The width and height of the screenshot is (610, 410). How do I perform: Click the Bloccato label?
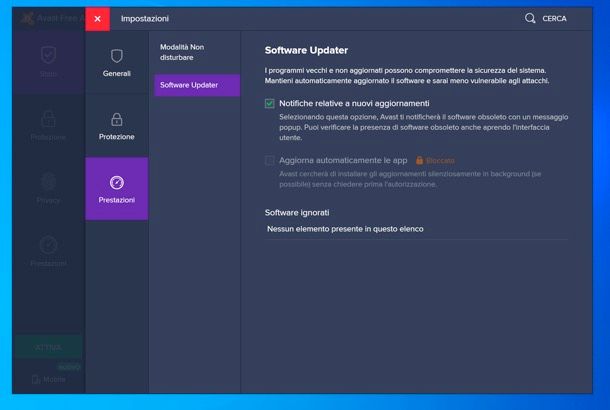(440, 161)
